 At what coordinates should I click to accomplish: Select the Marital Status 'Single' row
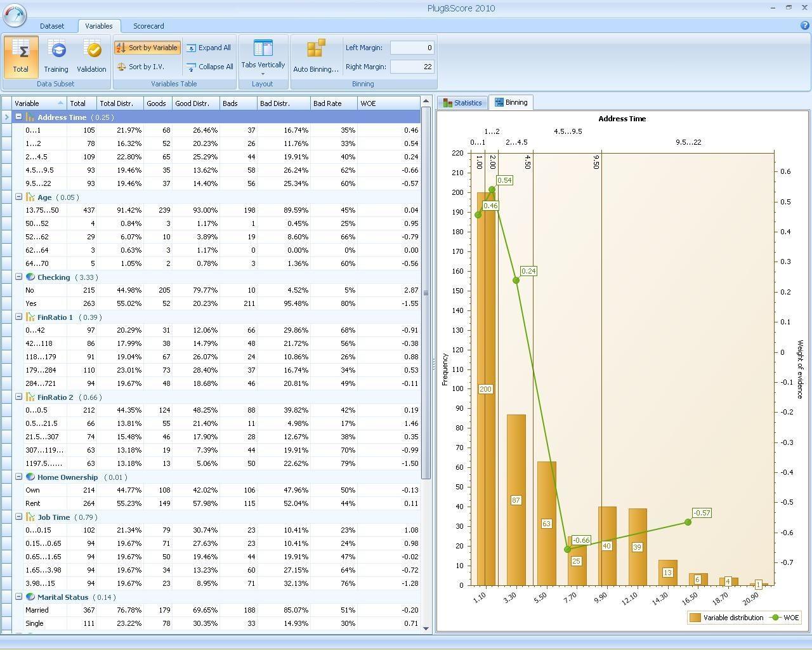216,623
